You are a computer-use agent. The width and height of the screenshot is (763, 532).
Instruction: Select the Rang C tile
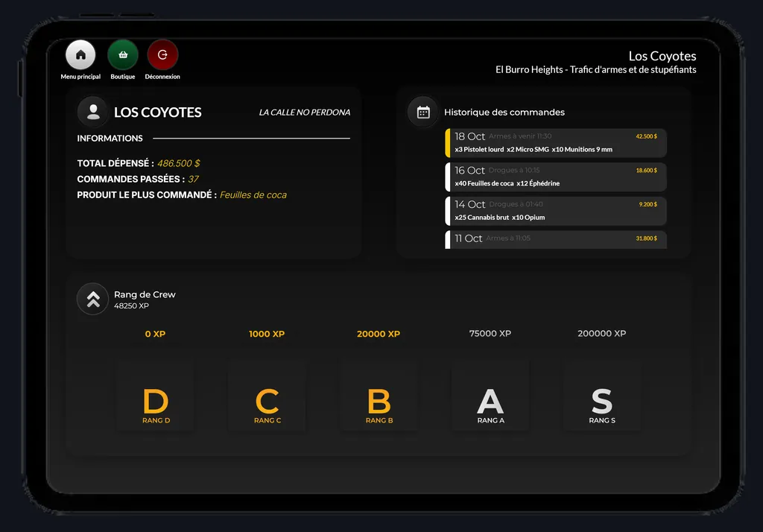tap(267, 396)
